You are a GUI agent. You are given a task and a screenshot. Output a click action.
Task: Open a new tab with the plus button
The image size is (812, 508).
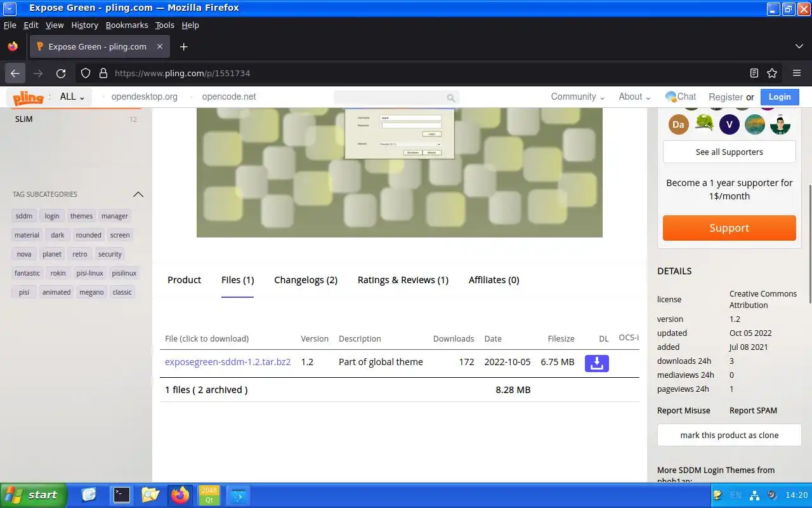[183, 46]
